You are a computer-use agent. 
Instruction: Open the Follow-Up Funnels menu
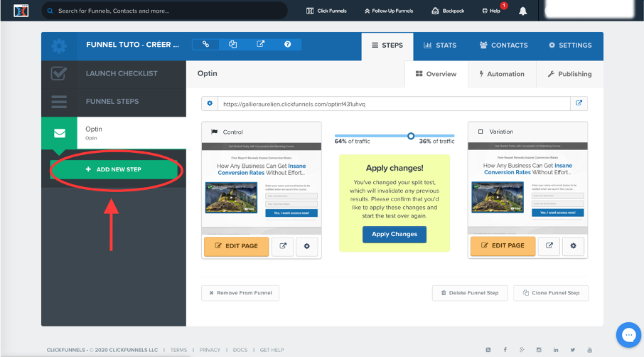click(x=389, y=11)
